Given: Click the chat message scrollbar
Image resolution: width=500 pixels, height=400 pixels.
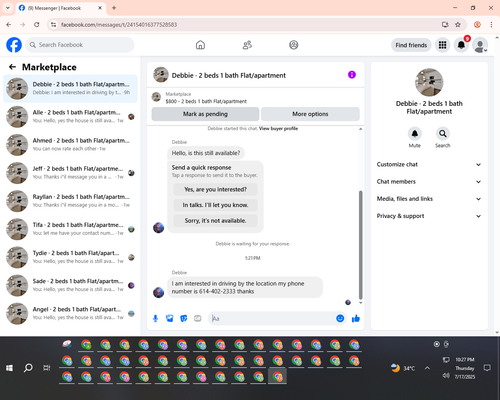Looking at the screenshot, I should coord(360,245).
